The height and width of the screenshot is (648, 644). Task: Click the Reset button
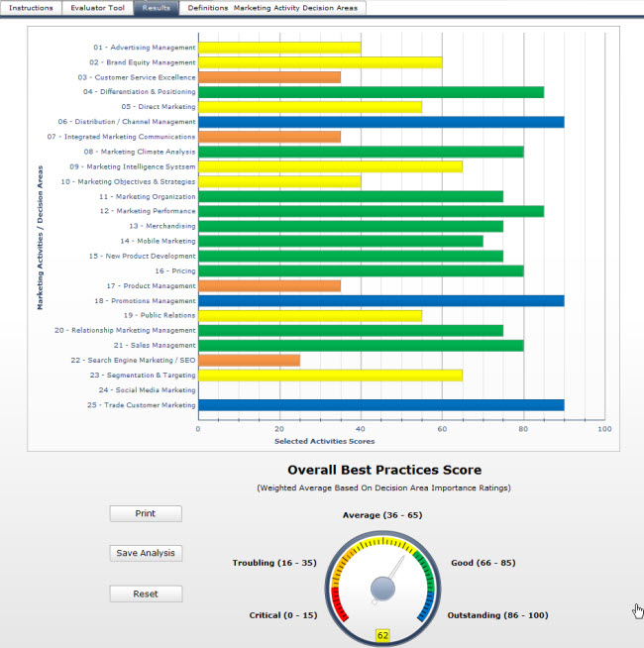(146, 594)
